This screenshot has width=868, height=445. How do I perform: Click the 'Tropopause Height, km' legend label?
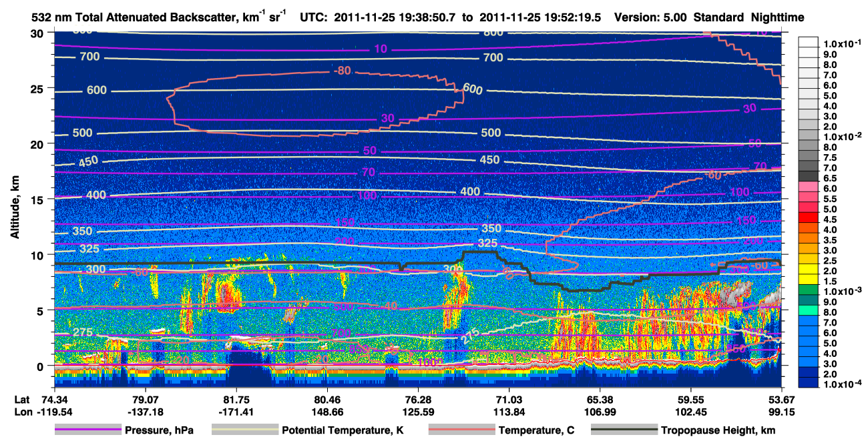click(x=718, y=430)
